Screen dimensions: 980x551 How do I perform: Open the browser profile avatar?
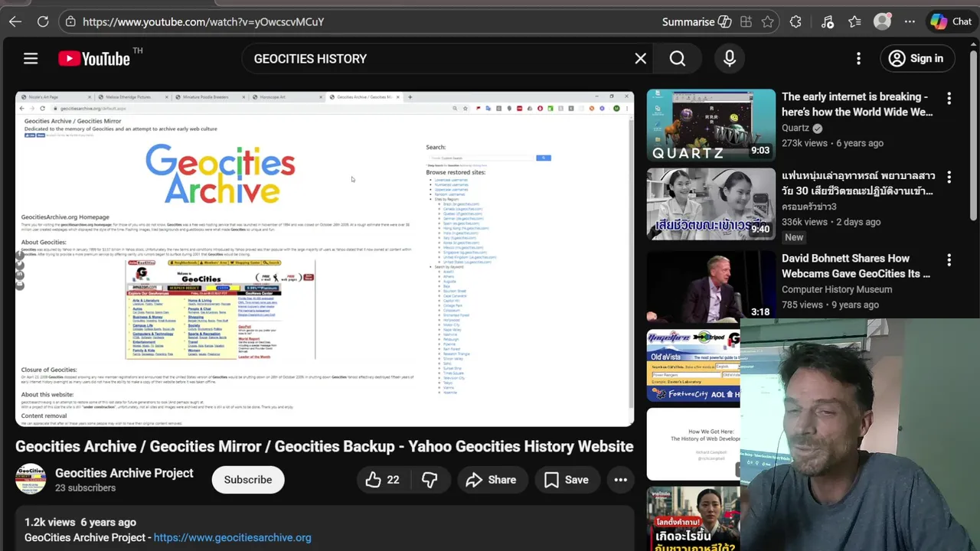pos(882,21)
